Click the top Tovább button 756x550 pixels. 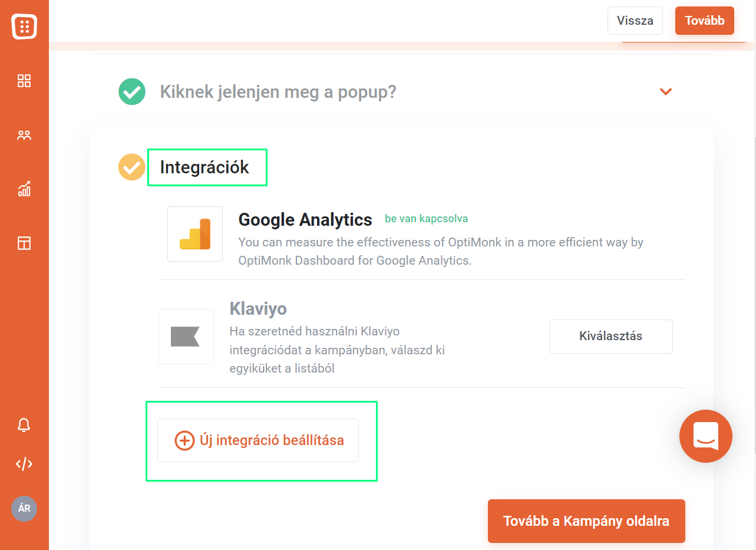tap(705, 21)
